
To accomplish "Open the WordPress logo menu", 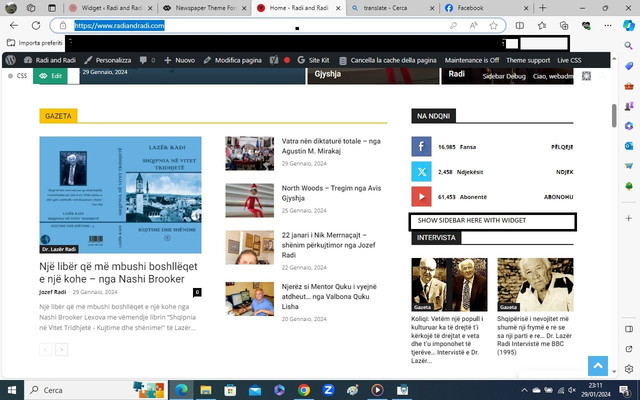I will 11,60.
